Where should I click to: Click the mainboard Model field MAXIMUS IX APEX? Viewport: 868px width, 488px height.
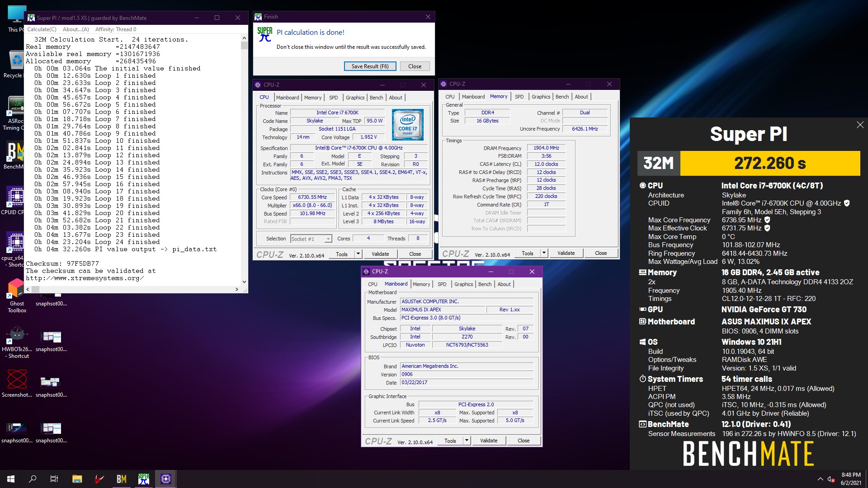tap(443, 310)
